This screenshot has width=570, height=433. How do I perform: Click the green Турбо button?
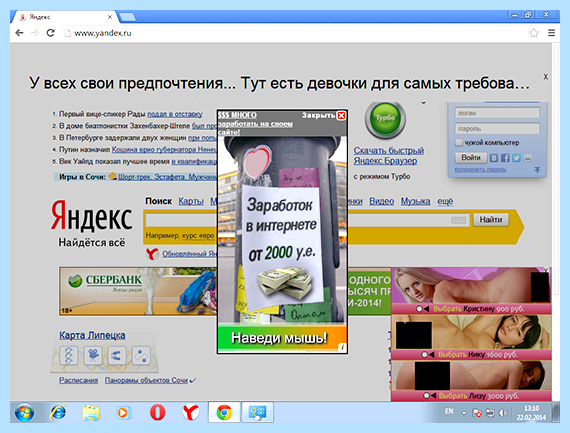[385, 119]
